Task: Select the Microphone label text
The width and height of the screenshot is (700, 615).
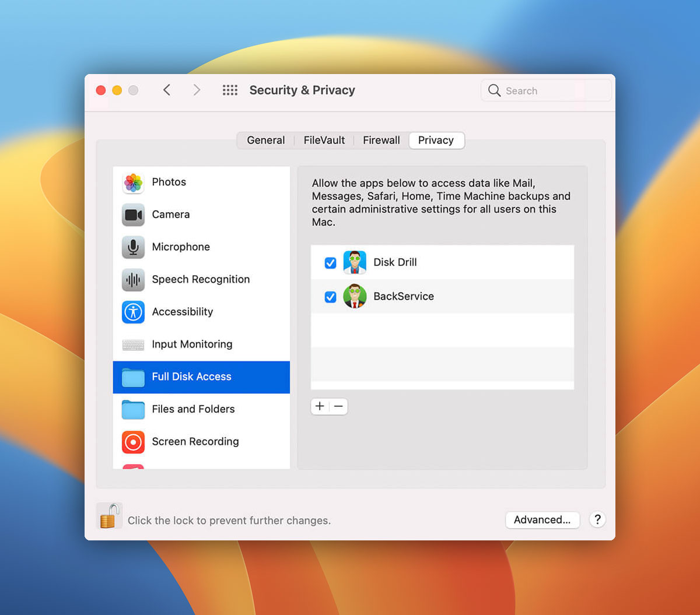Action: (181, 247)
